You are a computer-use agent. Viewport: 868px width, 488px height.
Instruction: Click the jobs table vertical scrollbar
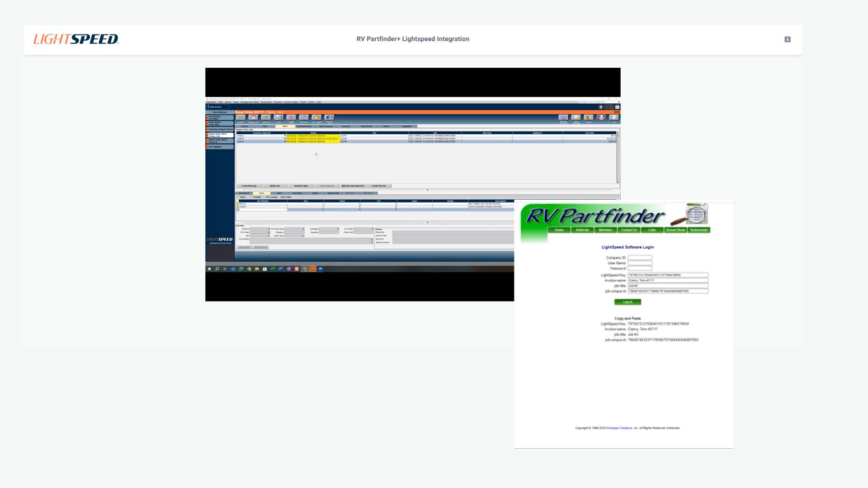(618, 157)
